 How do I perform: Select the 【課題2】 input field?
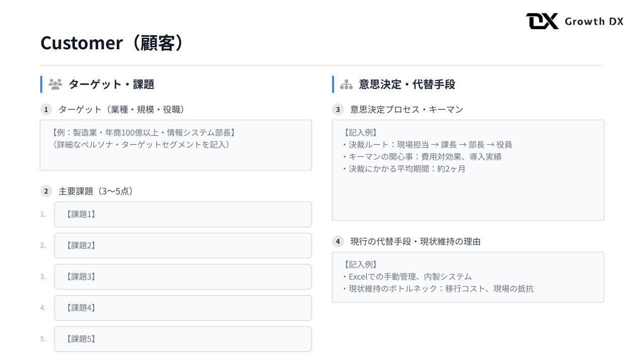point(183,246)
